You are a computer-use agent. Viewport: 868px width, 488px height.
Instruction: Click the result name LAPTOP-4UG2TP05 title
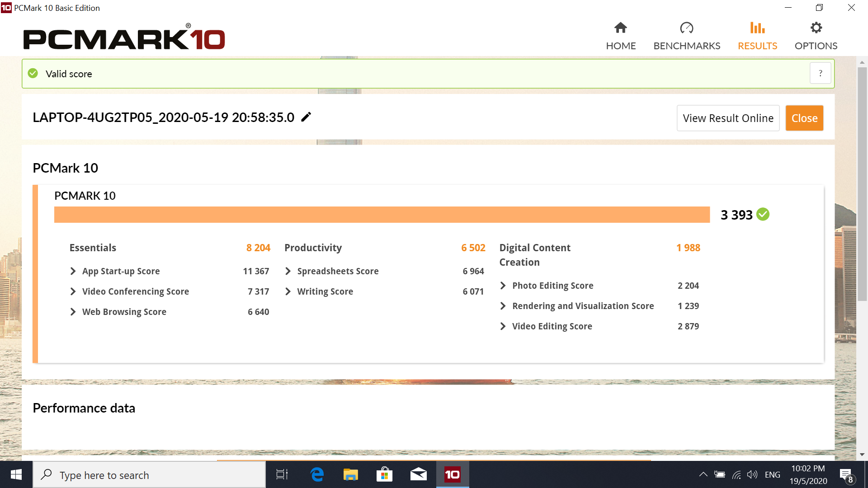164,117
